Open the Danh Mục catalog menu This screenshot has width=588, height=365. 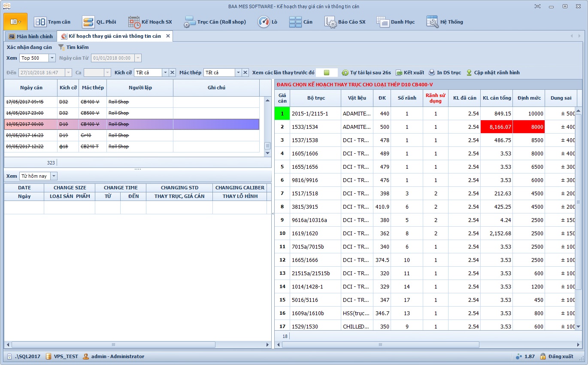396,22
